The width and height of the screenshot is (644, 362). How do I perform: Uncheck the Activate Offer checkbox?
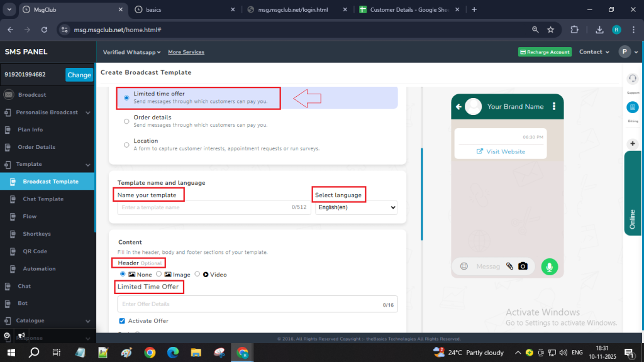(122, 321)
